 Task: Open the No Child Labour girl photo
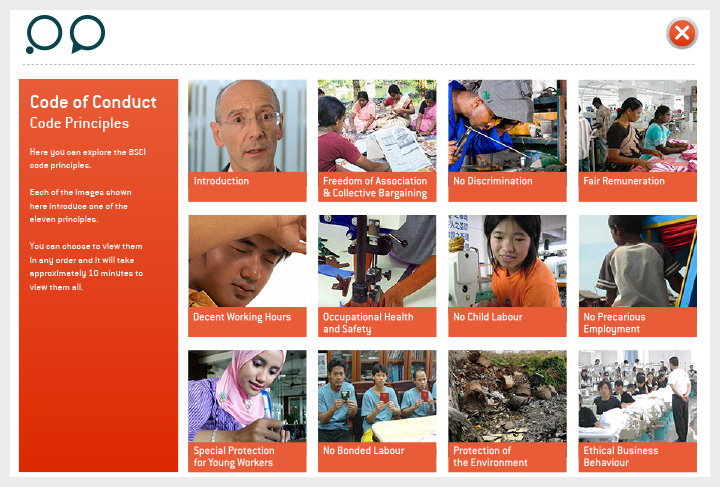507,261
